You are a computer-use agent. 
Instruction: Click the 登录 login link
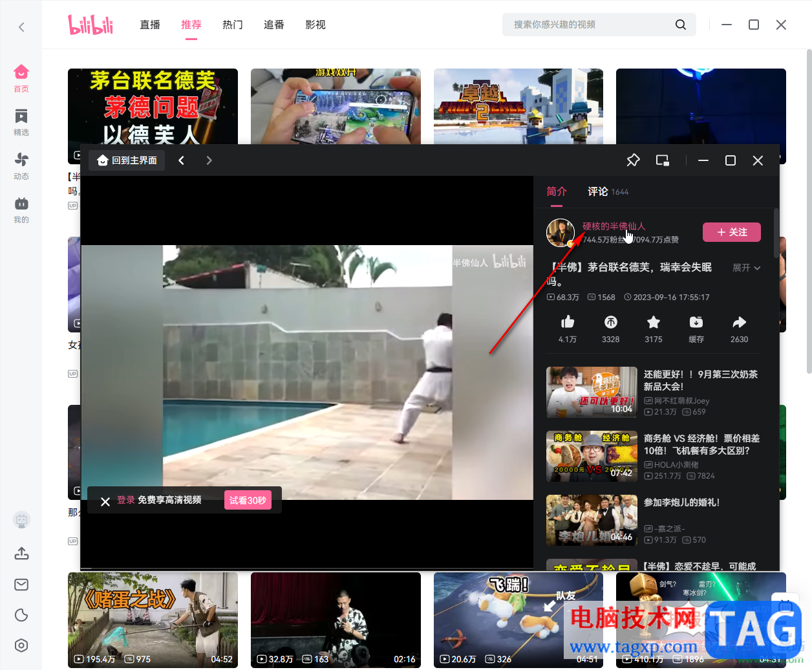(126, 500)
